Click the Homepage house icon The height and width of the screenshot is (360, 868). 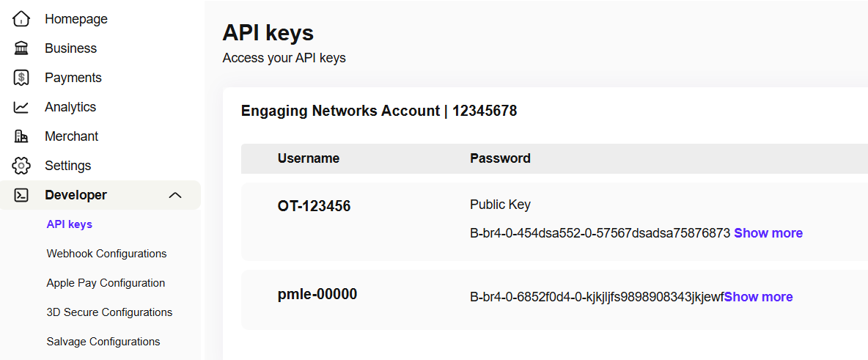tap(21, 19)
